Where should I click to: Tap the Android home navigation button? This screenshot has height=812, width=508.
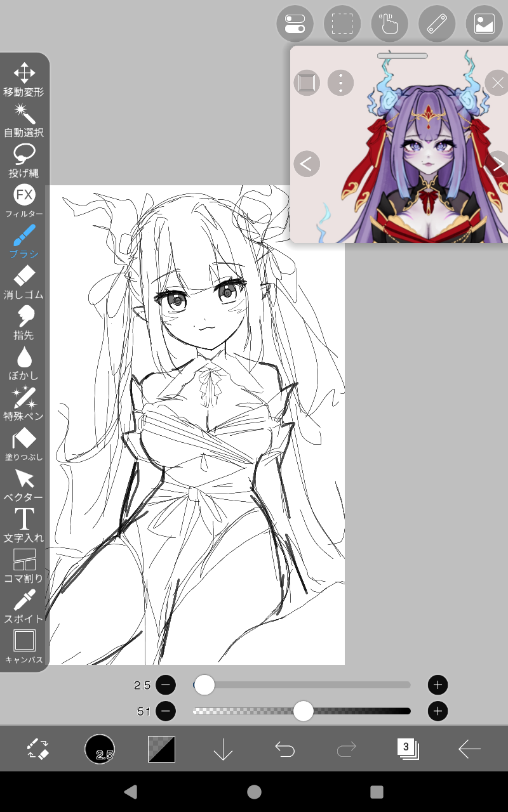(x=254, y=791)
